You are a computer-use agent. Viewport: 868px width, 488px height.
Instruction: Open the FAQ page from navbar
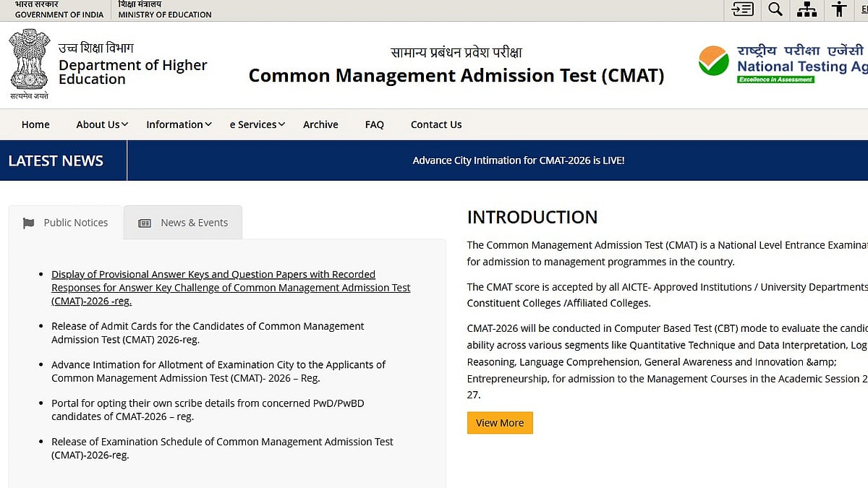(375, 124)
